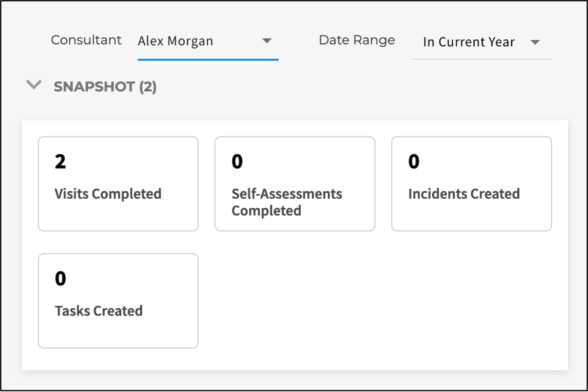This screenshot has height=392, width=588.
Task: Collapse the SNAPSHOT section chevron
Action: pyautogui.click(x=34, y=85)
